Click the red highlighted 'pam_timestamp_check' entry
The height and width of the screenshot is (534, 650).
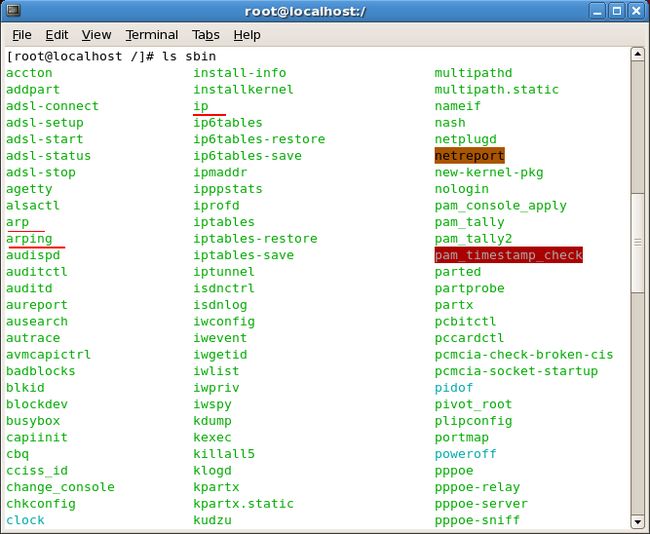[508, 255]
